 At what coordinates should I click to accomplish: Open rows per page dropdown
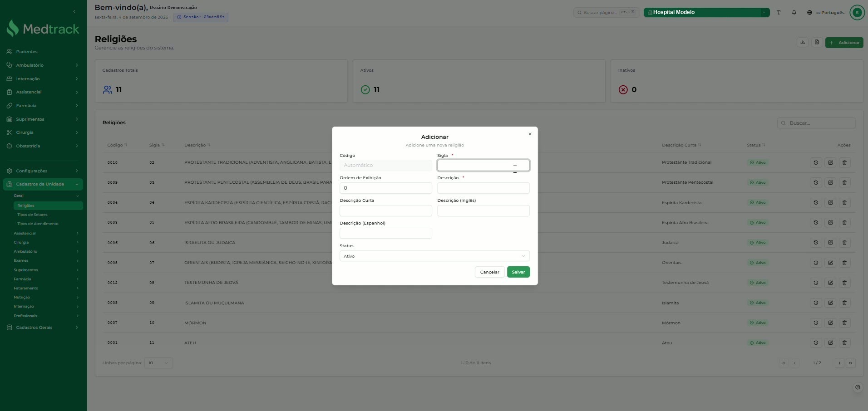tap(158, 363)
